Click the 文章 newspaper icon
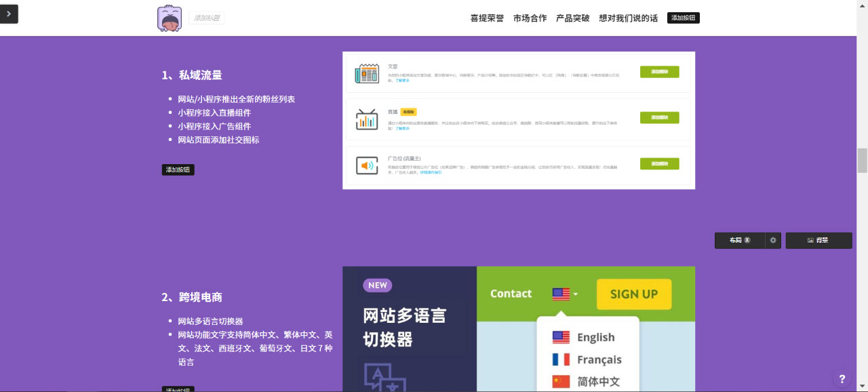This screenshot has height=392, width=868. (367, 73)
